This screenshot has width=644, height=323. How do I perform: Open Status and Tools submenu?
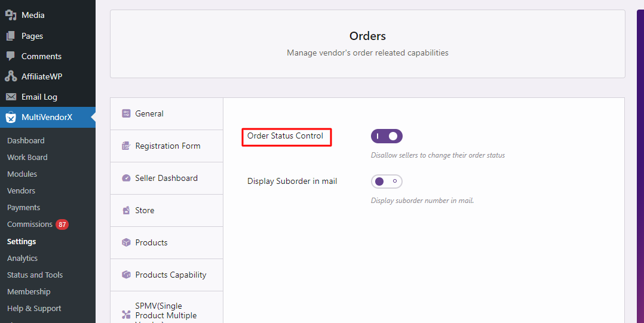35,275
